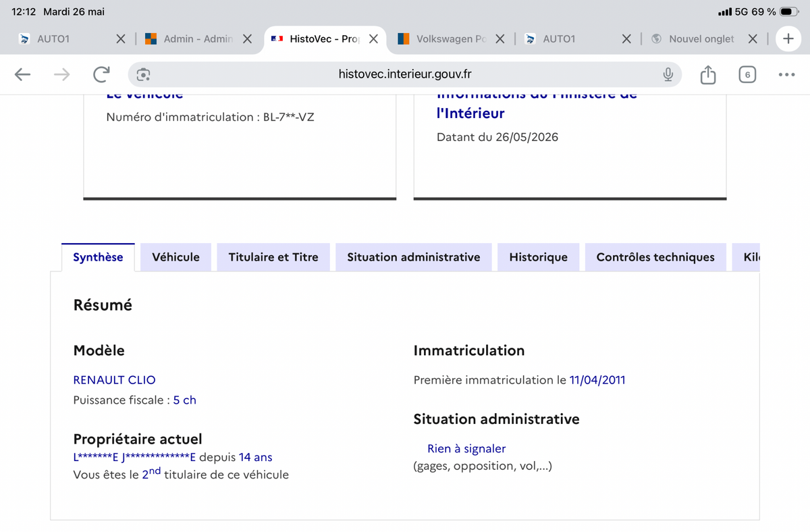This screenshot has height=532, width=810.
Task: Tap the Rien à signaler status
Action: coord(466,449)
